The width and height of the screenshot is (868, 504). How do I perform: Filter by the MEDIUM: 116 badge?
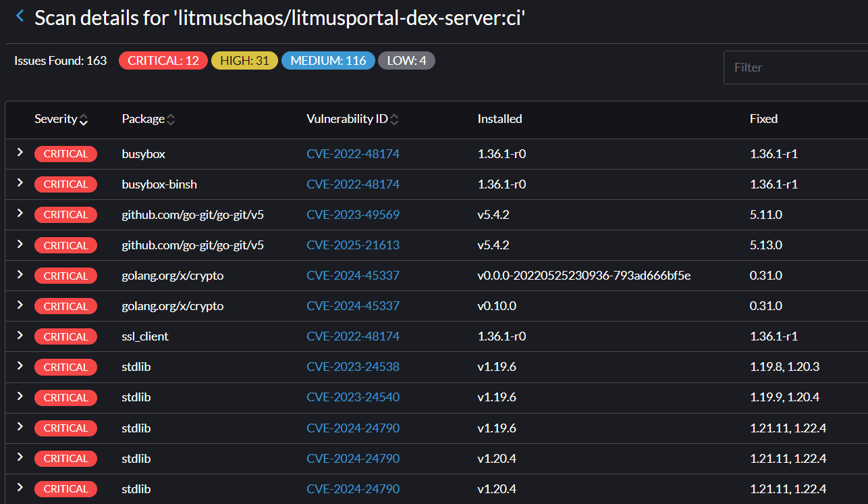(x=328, y=61)
